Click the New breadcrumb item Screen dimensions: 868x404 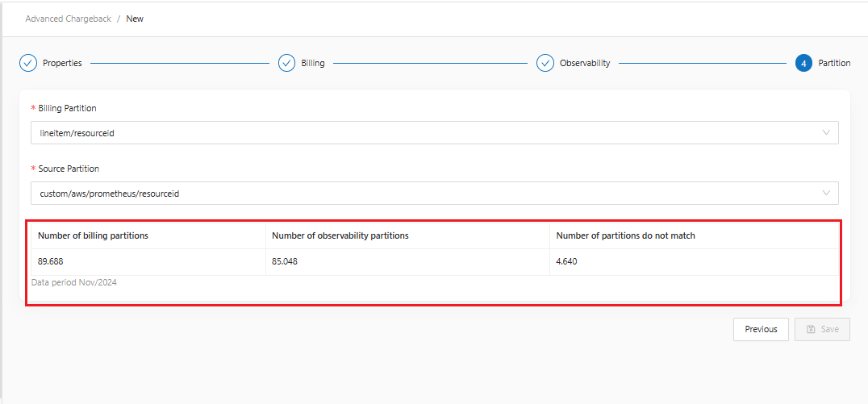(x=135, y=19)
